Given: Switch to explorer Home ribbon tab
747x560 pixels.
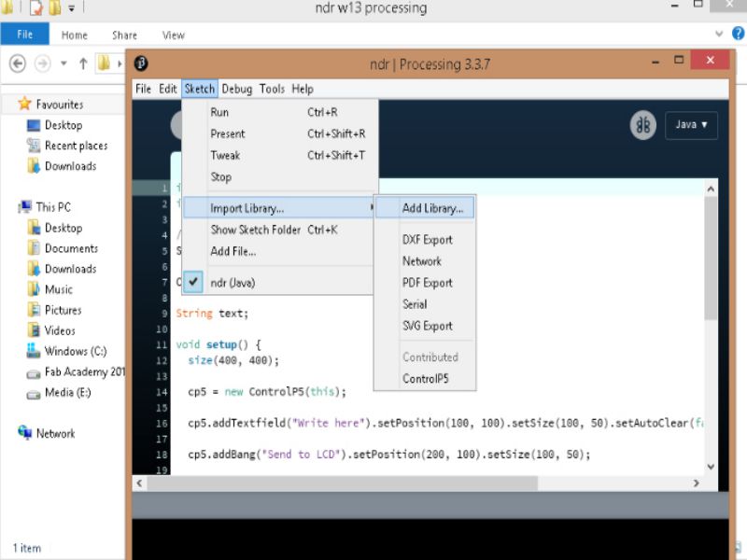Looking at the screenshot, I should click(x=75, y=35).
